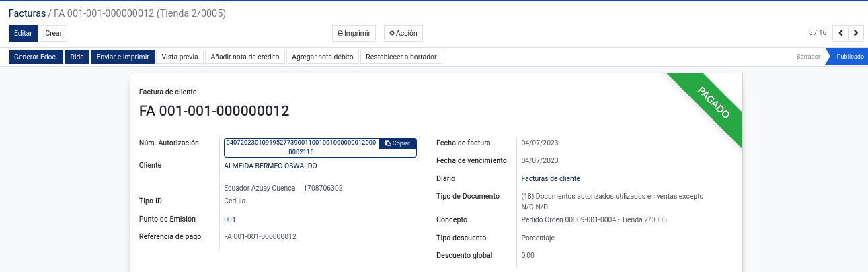Go to next invoice record arrow
Image resolution: width=868 pixels, height=272 pixels.
[856, 33]
